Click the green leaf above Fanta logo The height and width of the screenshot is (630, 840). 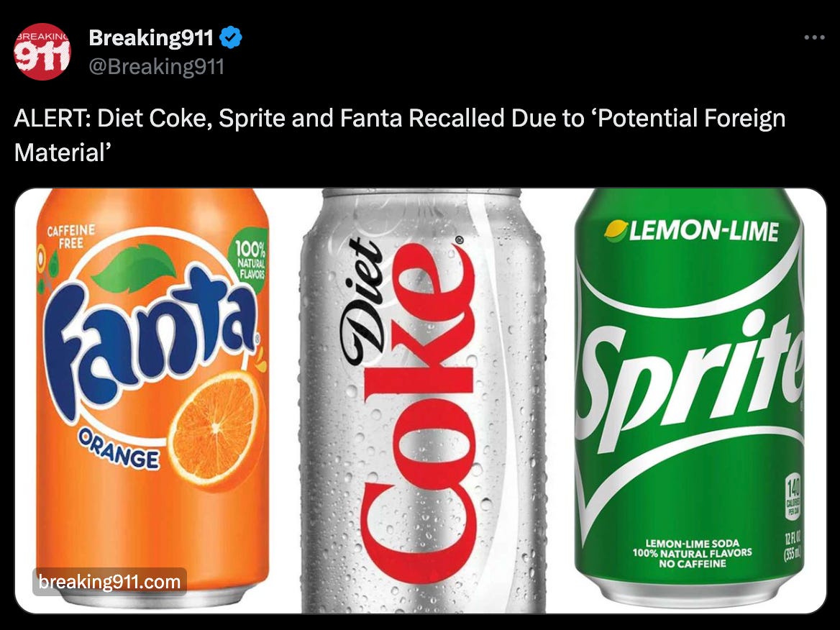(x=134, y=268)
